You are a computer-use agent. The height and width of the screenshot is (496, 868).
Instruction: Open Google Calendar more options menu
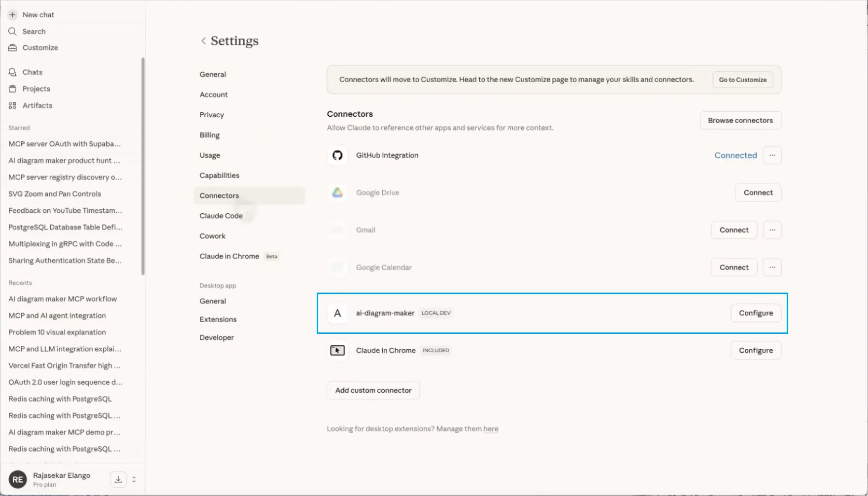coord(772,267)
